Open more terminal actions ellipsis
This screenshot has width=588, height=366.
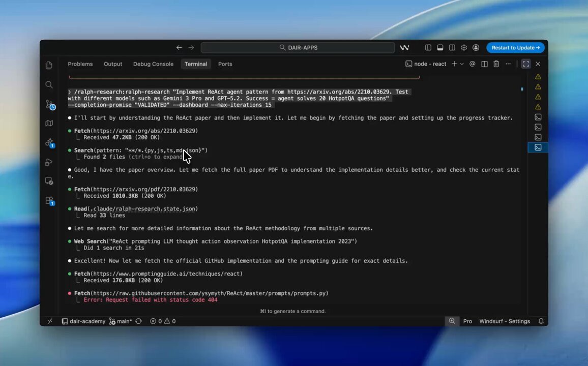508,64
